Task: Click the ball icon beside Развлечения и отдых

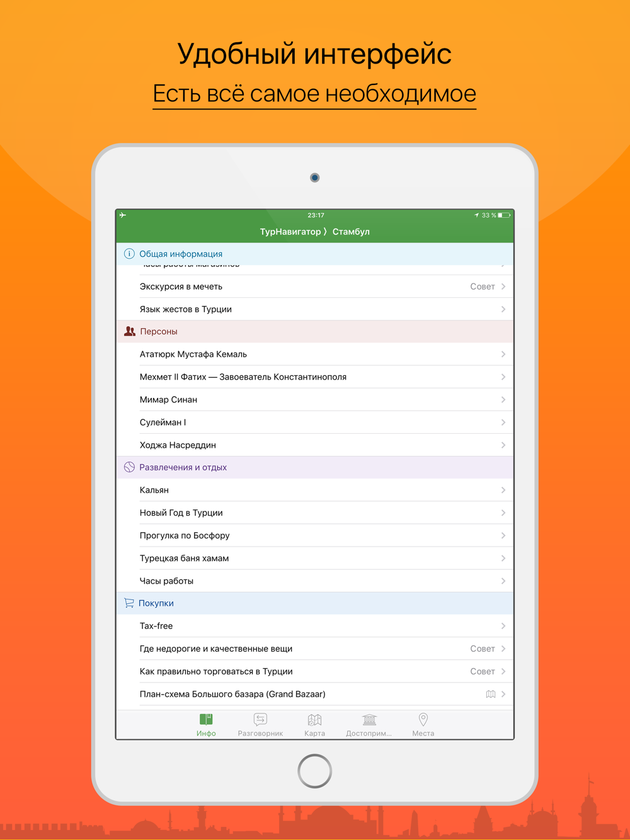Action: point(129,467)
